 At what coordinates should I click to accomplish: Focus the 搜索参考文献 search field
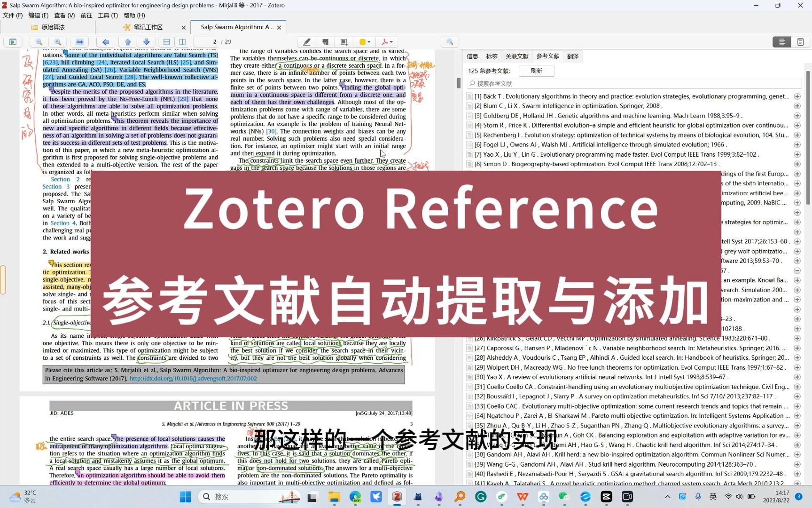point(634,83)
